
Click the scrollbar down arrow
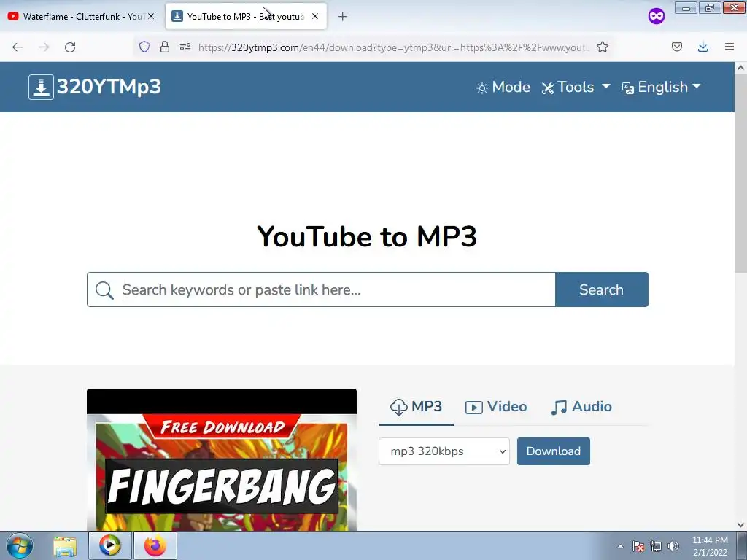point(740,525)
